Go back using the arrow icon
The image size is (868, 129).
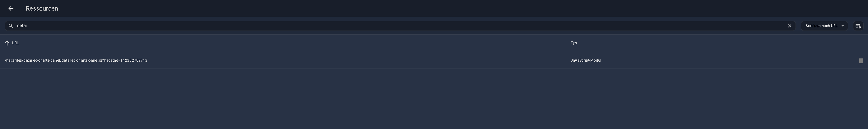(x=11, y=8)
